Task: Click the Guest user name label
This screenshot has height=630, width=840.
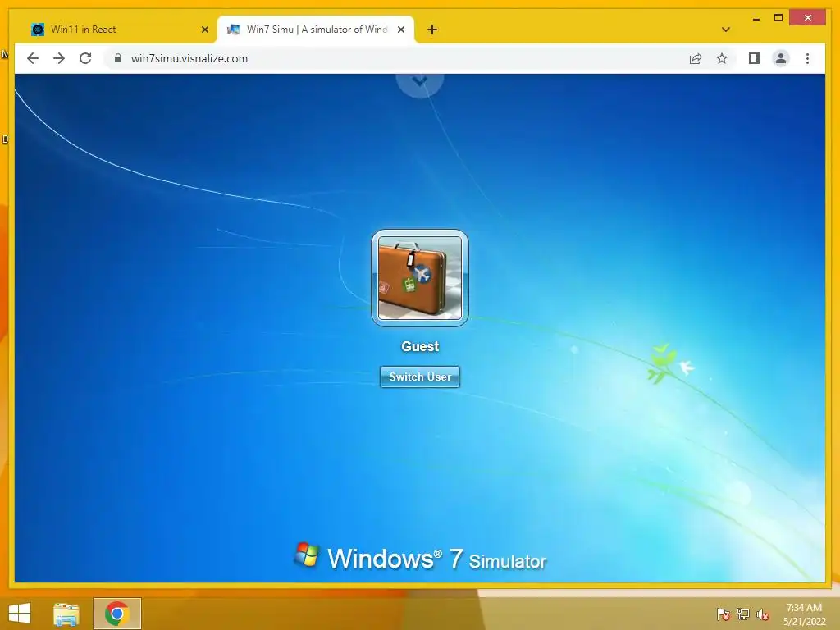Action: [x=420, y=347]
